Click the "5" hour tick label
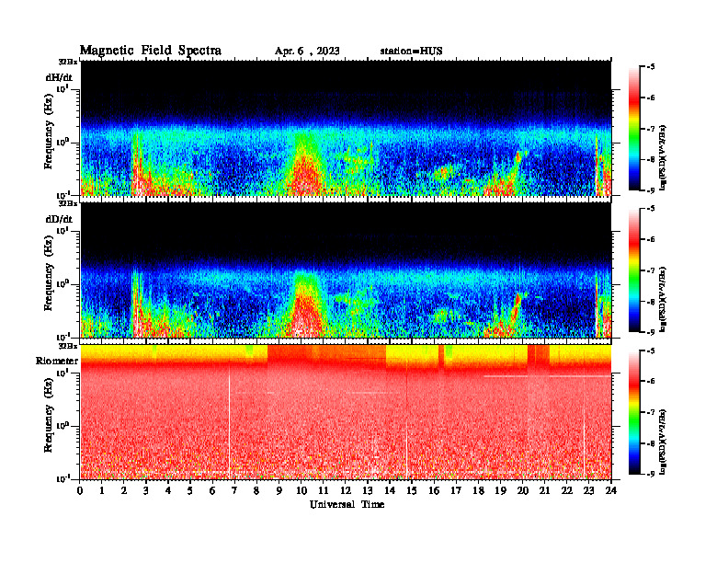The height and width of the screenshot is (563, 728). coord(190,490)
